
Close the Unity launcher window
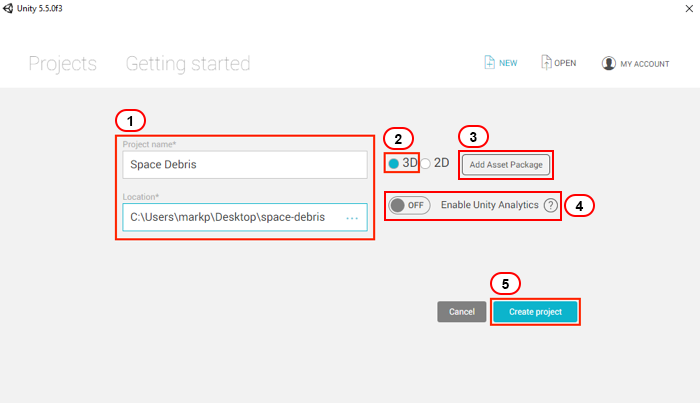pyautogui.click(x=689, y=8)
